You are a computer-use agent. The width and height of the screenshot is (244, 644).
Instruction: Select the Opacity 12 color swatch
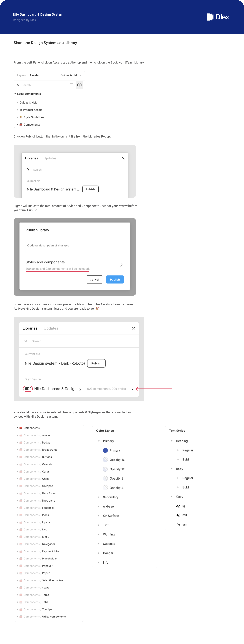click(x=105, y=469)
